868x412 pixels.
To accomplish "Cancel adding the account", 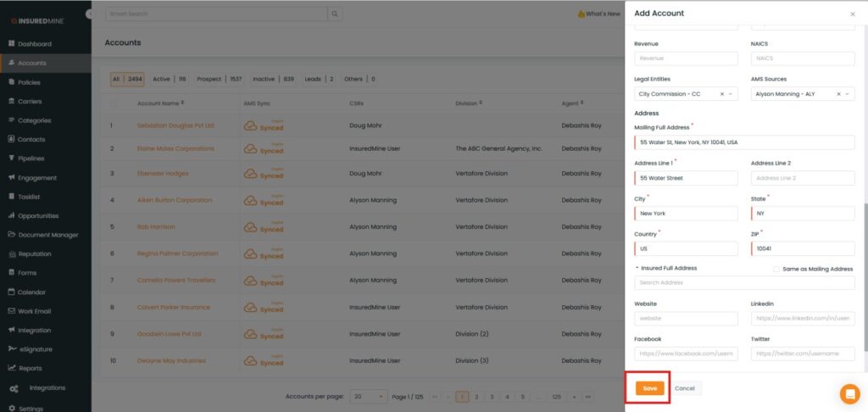I will tap(685, 388).
